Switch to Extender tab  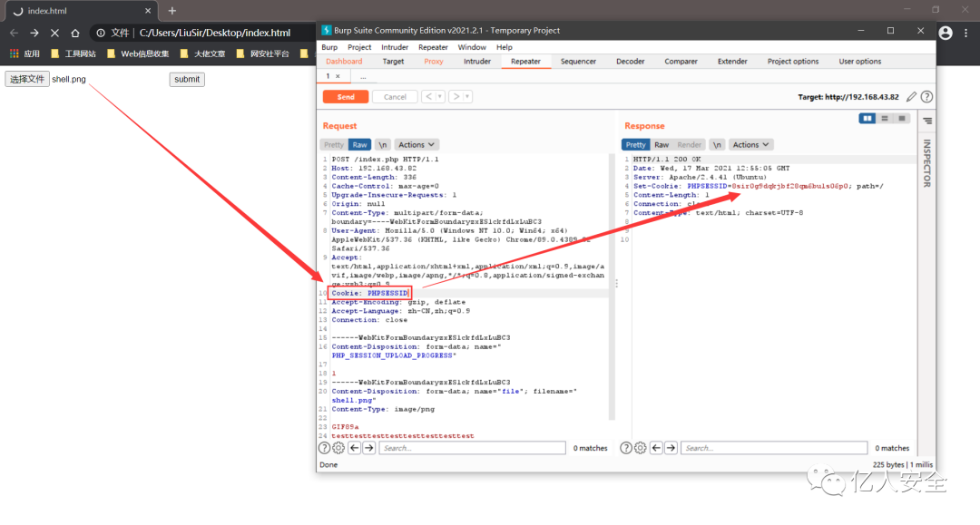click(732, 61)
